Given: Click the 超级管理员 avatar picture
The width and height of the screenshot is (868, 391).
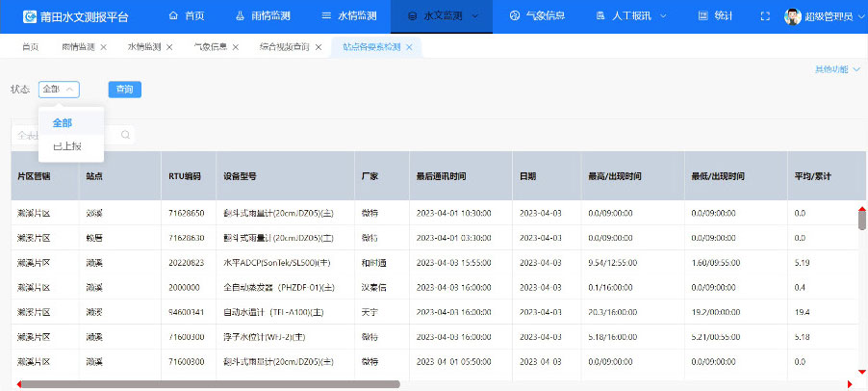Looking at the screenshot, I should [x=793, y=16].
